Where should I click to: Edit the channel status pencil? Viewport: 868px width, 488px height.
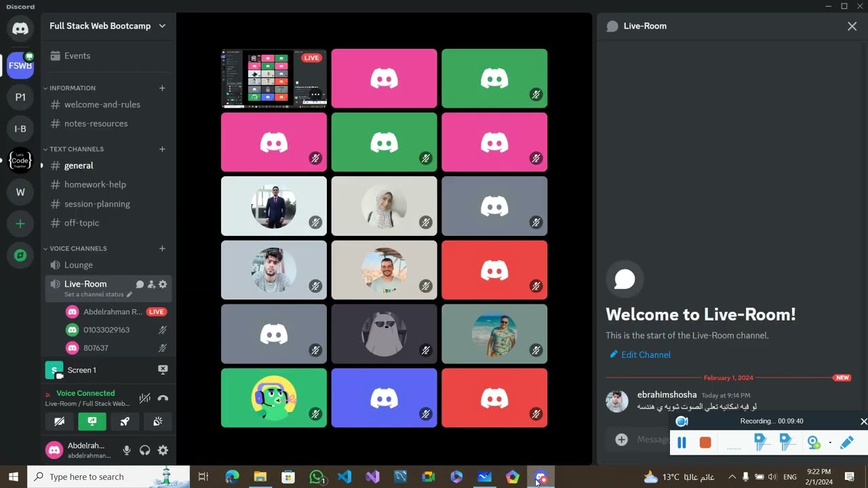pos(130,295)
